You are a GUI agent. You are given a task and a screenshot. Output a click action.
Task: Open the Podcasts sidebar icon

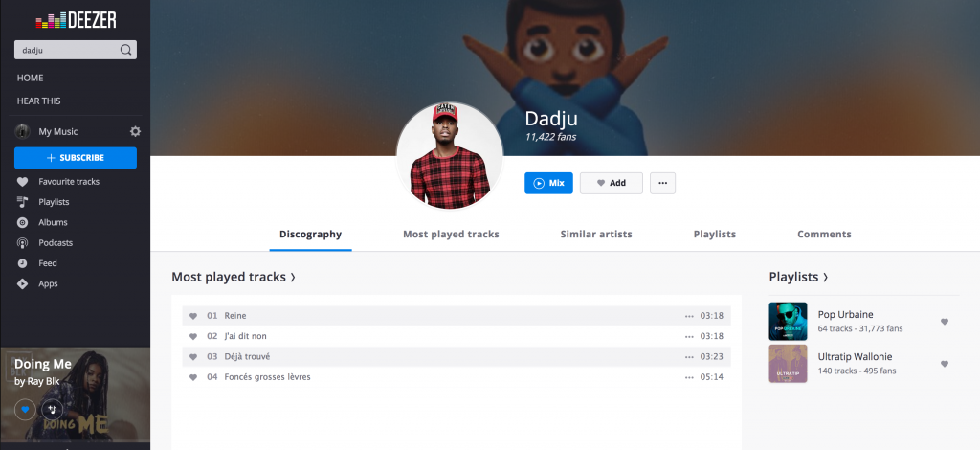[x=23, y=243]
